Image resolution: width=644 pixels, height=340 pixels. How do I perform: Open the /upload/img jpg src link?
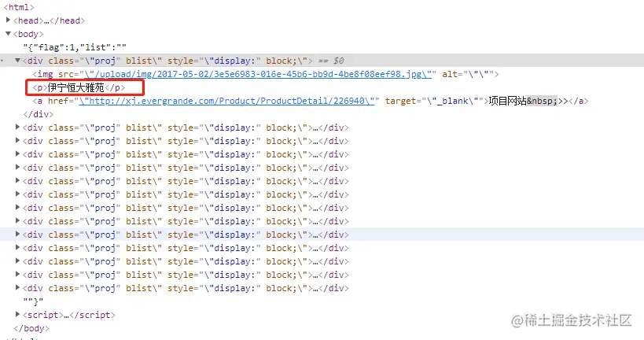click(258, 74)
